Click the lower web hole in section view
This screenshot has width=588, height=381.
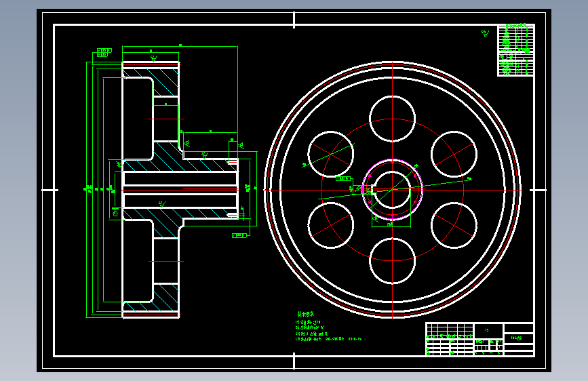coord(165,261)
